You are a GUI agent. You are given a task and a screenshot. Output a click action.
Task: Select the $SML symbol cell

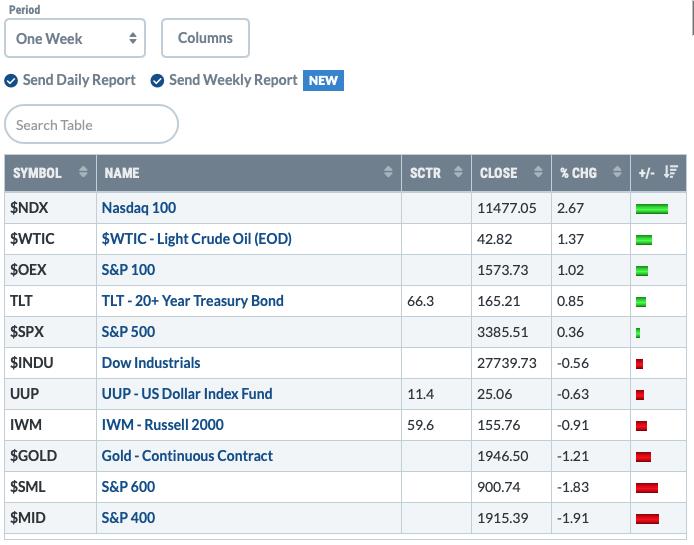tap(50, 487)
